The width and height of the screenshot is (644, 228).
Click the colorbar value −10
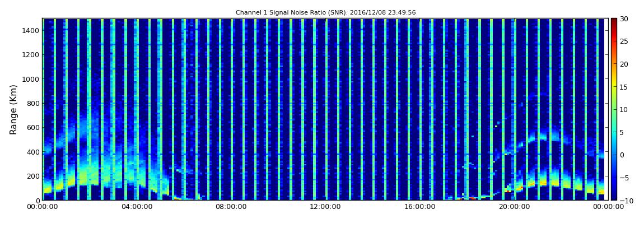(626, 201)
